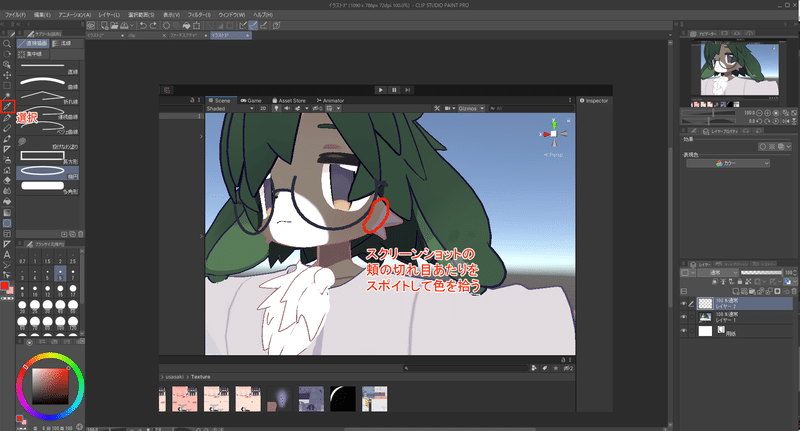Click the Open file folder icon
Screen dimensions: 800x431
[114, 25]
